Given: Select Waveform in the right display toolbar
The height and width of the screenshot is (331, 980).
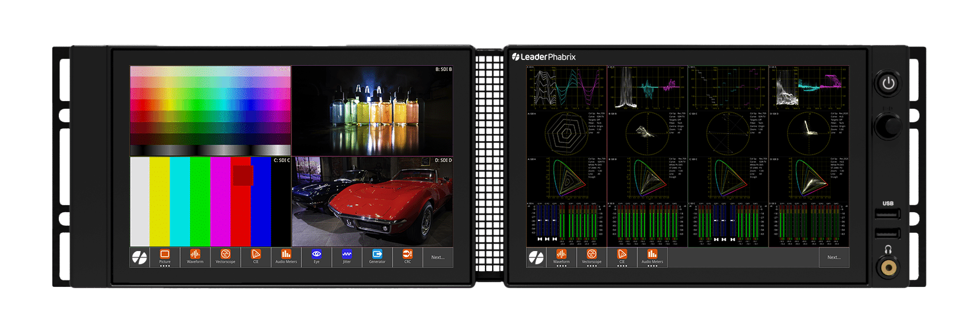Looking at the screenshot, I should coord(562,257).
